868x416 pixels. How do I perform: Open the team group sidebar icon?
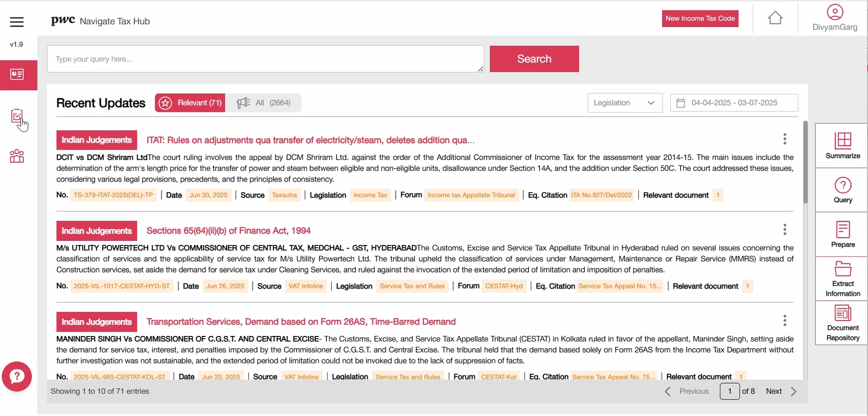coord(17,156)
